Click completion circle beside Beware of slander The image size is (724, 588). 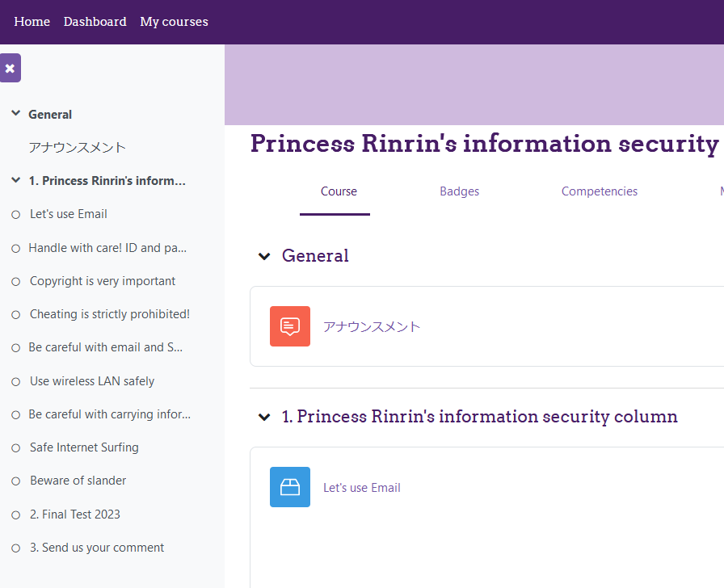[15, 481]
